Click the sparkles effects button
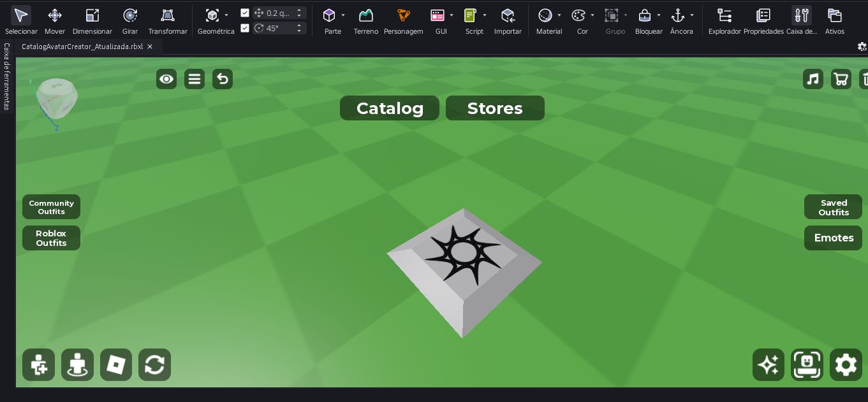Screen dimensions: 868x402 769,365
